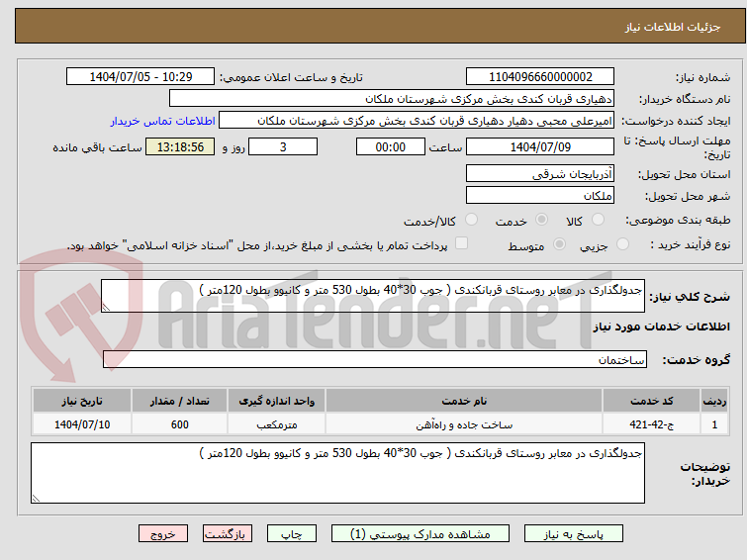Toggle the اسناد خزانه اسلامی payment checkbox
The height and width of the screenshot is (560, 747).
pyautogui.click(x=461, y=243)
